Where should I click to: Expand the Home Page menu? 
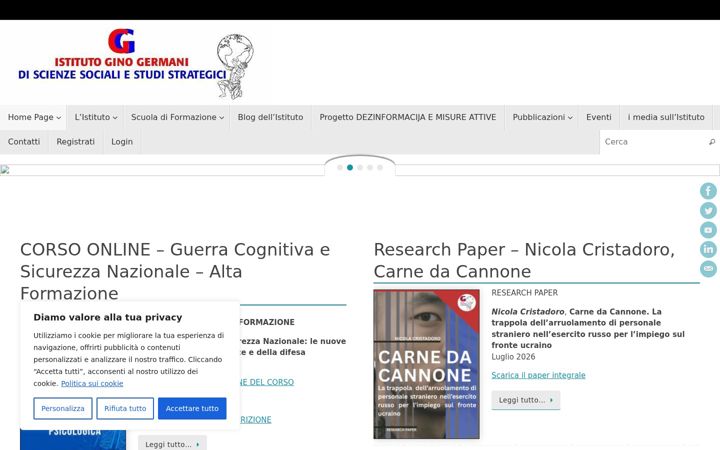(x=34, y=117)
